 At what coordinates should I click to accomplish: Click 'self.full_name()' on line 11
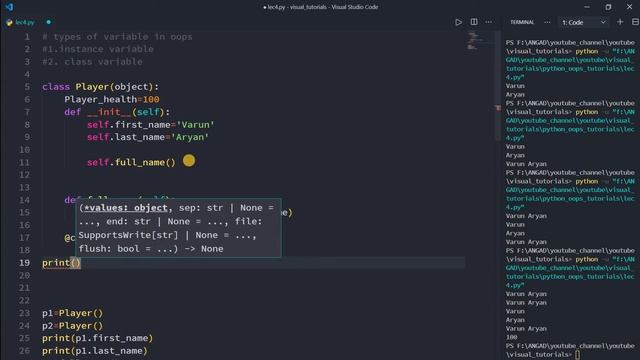131,162
